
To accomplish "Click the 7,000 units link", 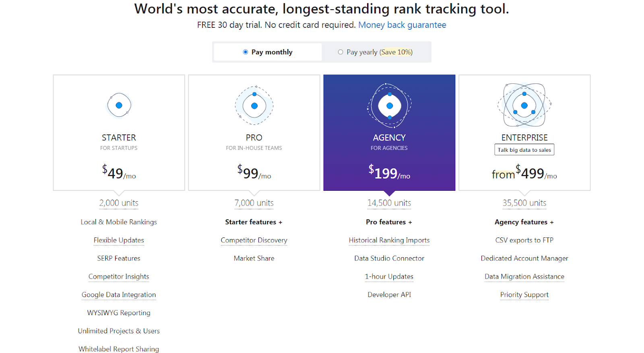I will coord(254,203).
